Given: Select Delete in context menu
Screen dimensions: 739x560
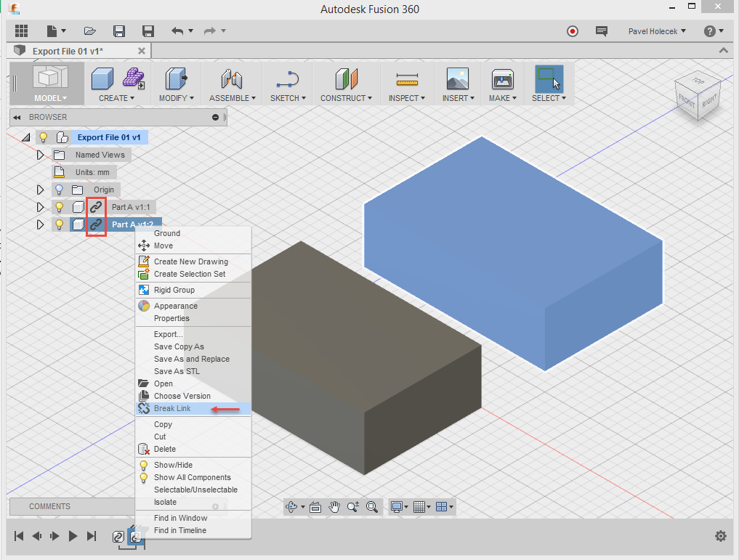Looking at the screenshot, I should (x=193, y=449).
